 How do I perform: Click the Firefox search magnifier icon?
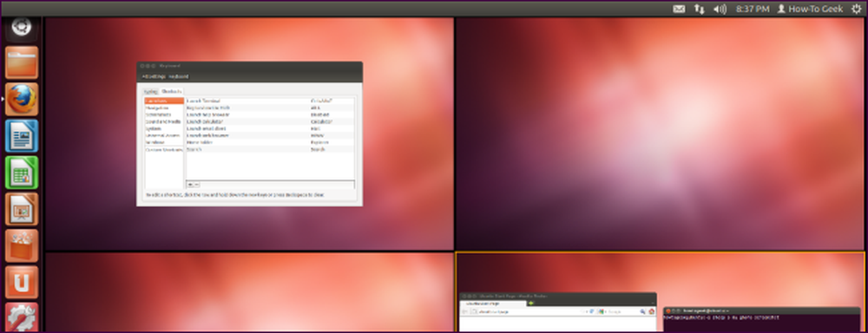pos(642,312)
